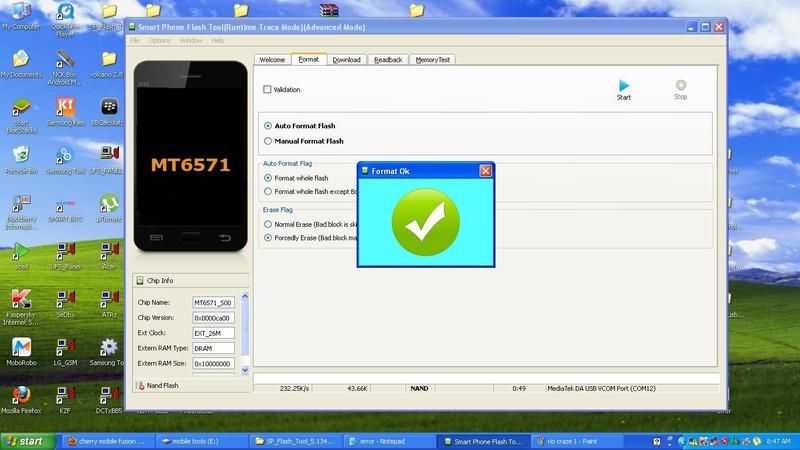The width and height of the screenshot is (800, 450).
Task: Click Chip Info panel scroll up arrow
Action: 244,296
